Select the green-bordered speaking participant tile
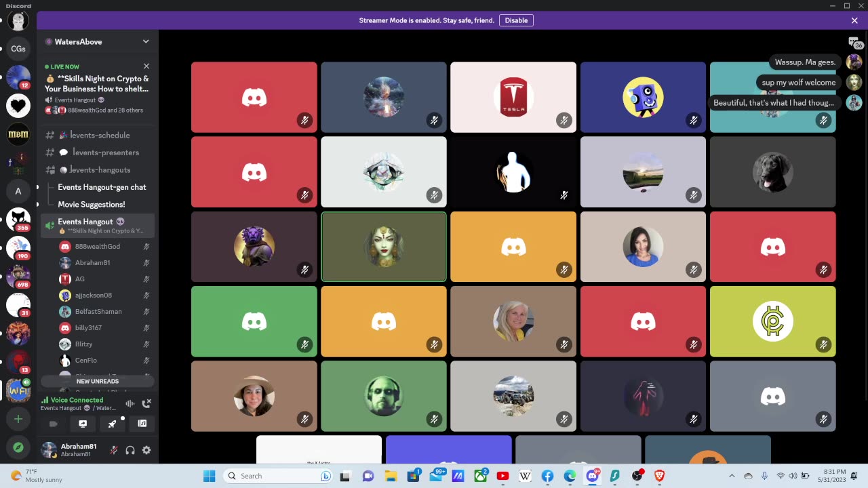 click(384, 247)
